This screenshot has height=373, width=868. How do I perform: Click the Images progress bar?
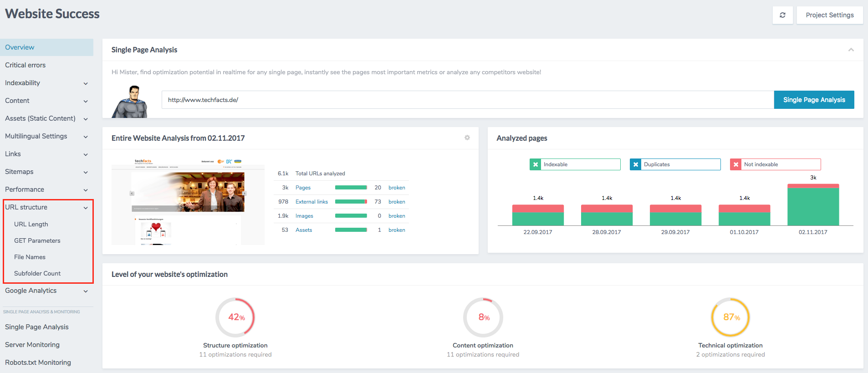click(x=351, y=216)
